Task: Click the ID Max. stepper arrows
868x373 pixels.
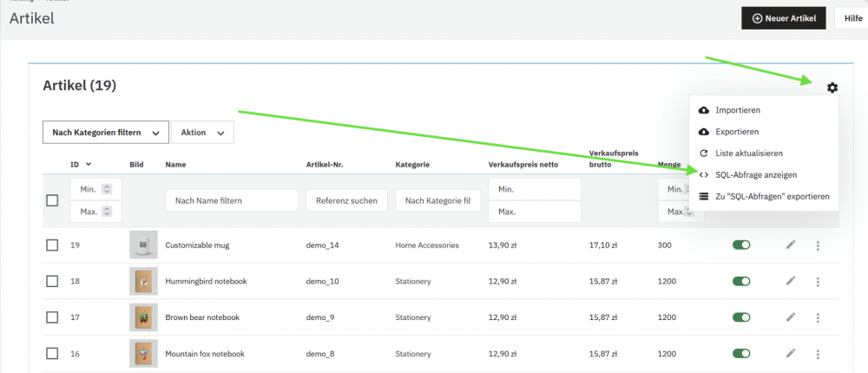Action: pyautogui.click(x=108, y=212)
